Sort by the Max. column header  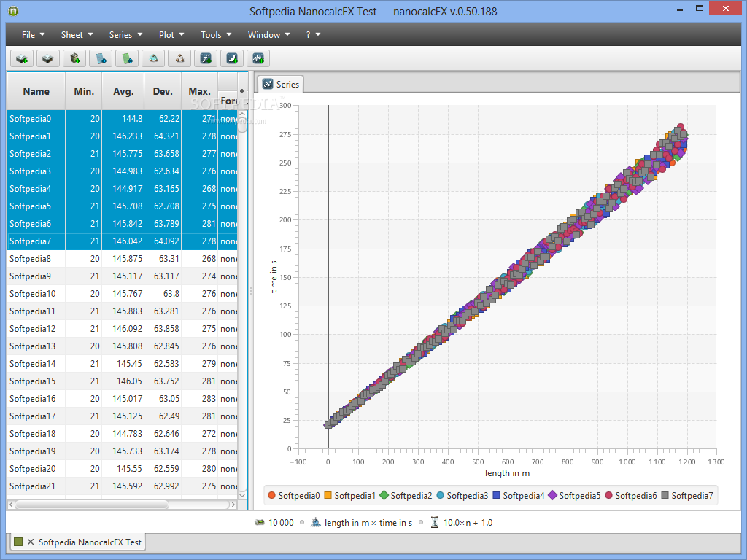(x=200, y=91)
